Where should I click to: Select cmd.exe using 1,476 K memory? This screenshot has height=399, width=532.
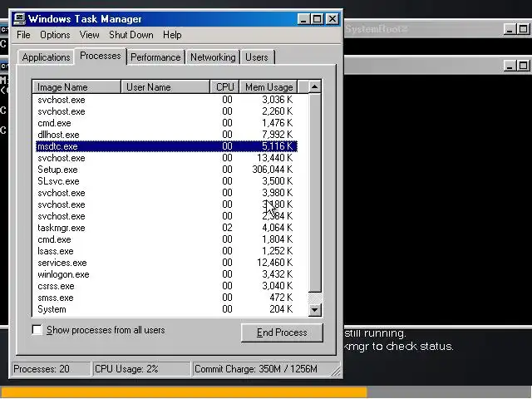[166, 123]
